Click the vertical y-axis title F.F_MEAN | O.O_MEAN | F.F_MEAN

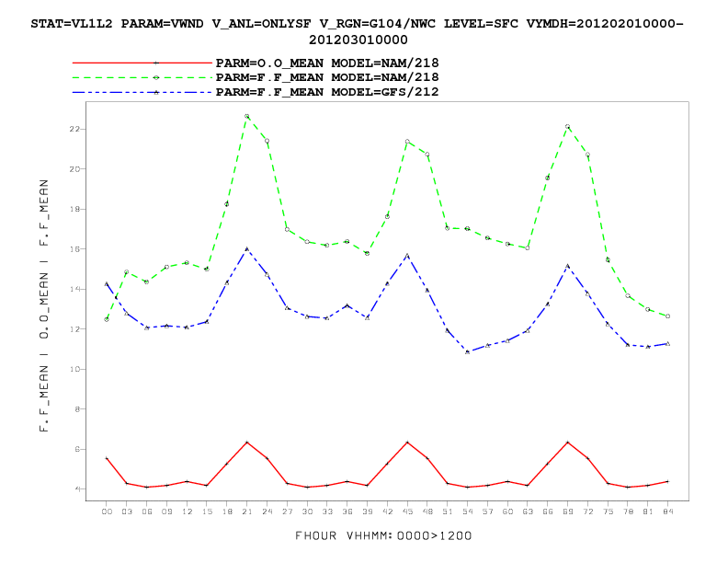[x=44, y=305]
